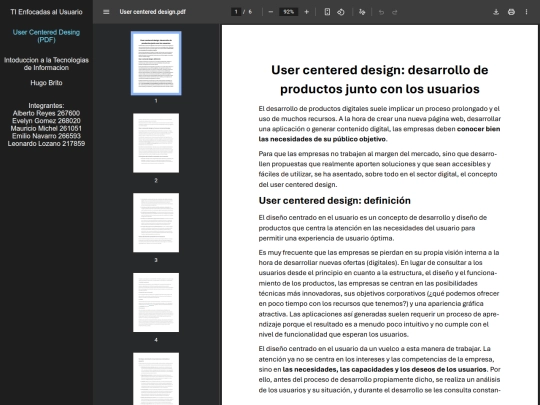Edit the current page number field
This screenshot has height=405, width=540.
(x=236, y=12)
